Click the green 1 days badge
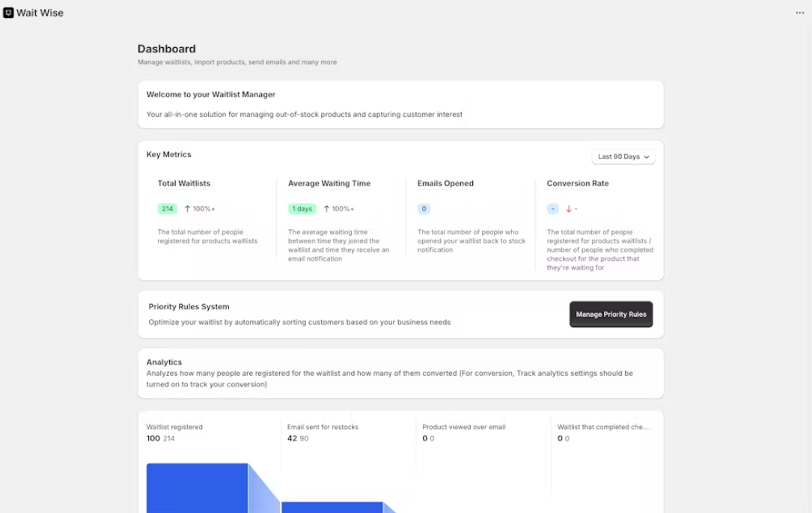The image size is (812, 513). coord(302,209)
